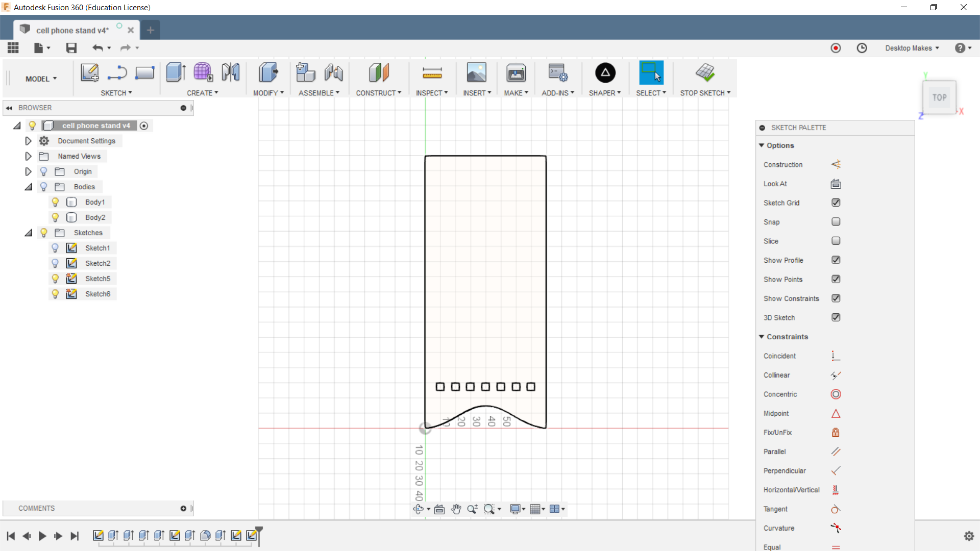This screenshot has height=551, width=980.
Task: Enable the Snap checkbox
Action: 837,221
